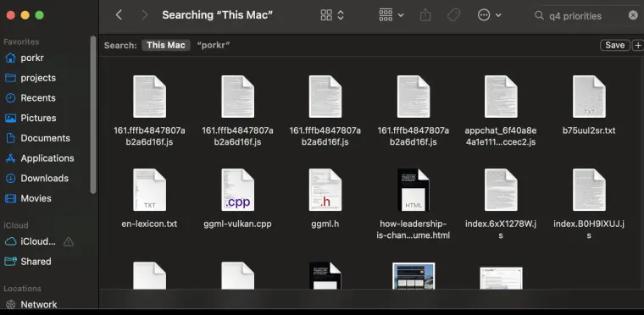Click the Share toolbar icon
The height and width of the screenshot is (315, 644).
(425, 15)
